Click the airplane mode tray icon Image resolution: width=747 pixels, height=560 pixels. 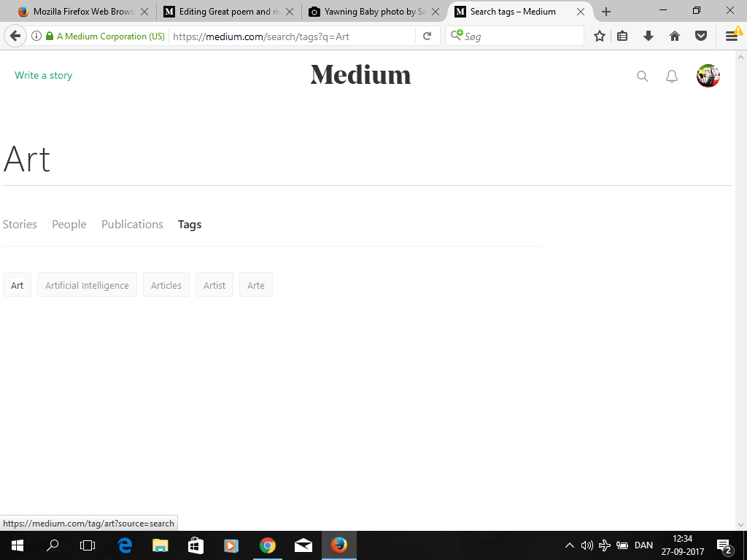coord(605,545)
